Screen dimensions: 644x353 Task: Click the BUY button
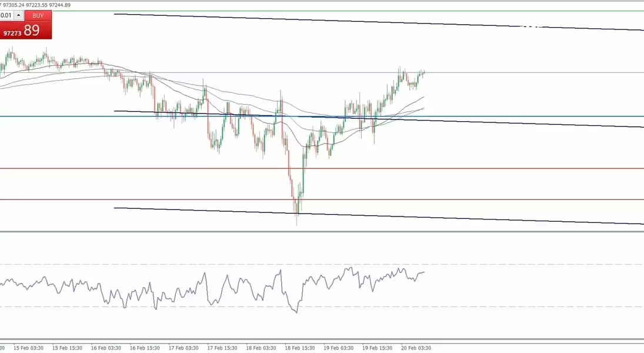pyautogui.click(x=38, y=15)
